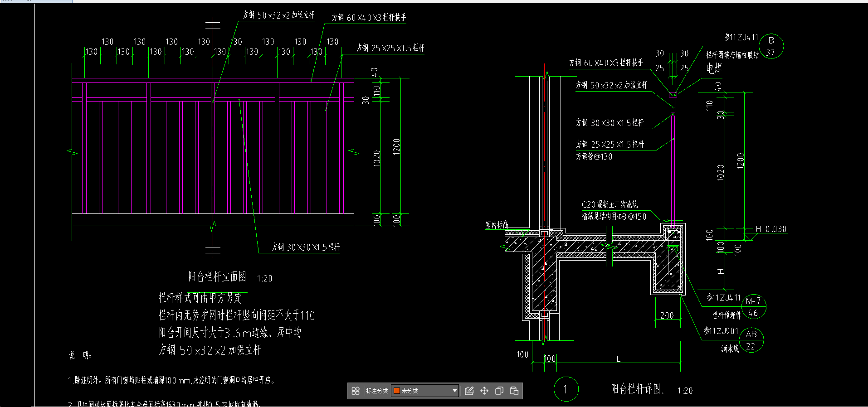
Task: Click the 室内标高 label
Action: 497,224
